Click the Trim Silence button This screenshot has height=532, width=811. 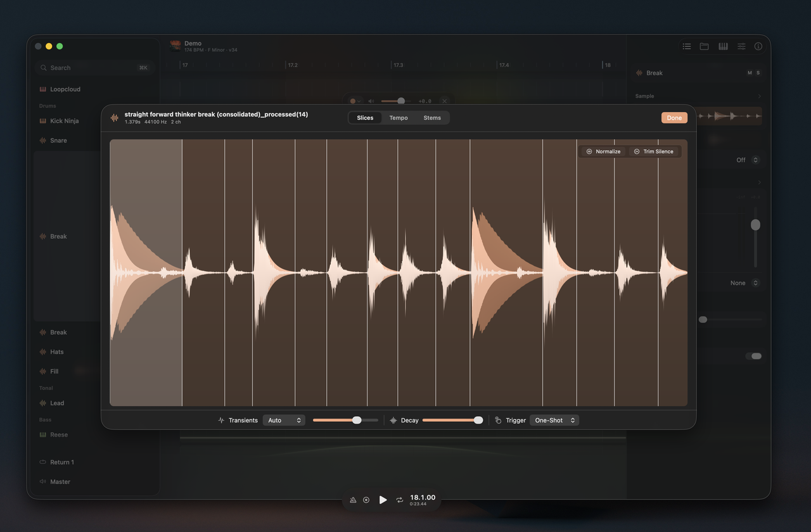point(653,152)
